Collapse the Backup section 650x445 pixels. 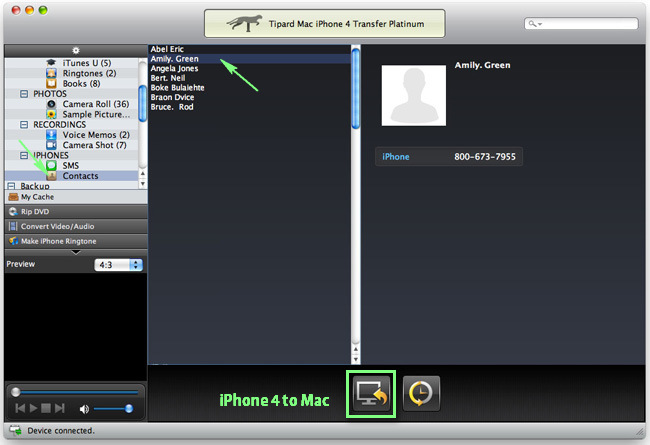point(11,186)
